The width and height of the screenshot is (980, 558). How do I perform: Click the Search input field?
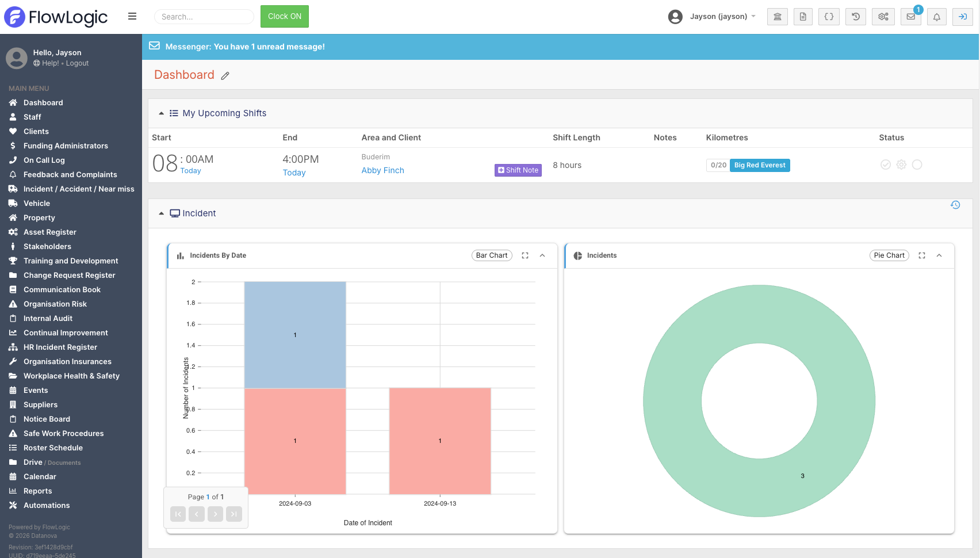[x=204, y=17]
